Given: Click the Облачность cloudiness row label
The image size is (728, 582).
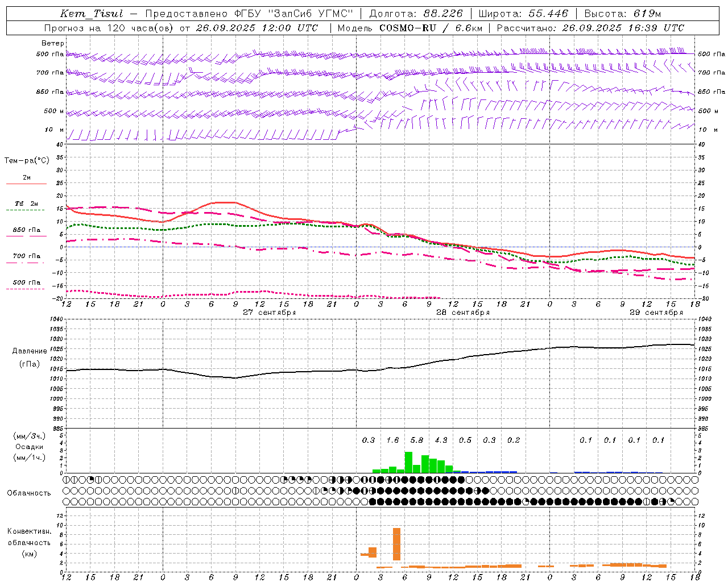Looking at the screenshot, I should coord(29,493).
